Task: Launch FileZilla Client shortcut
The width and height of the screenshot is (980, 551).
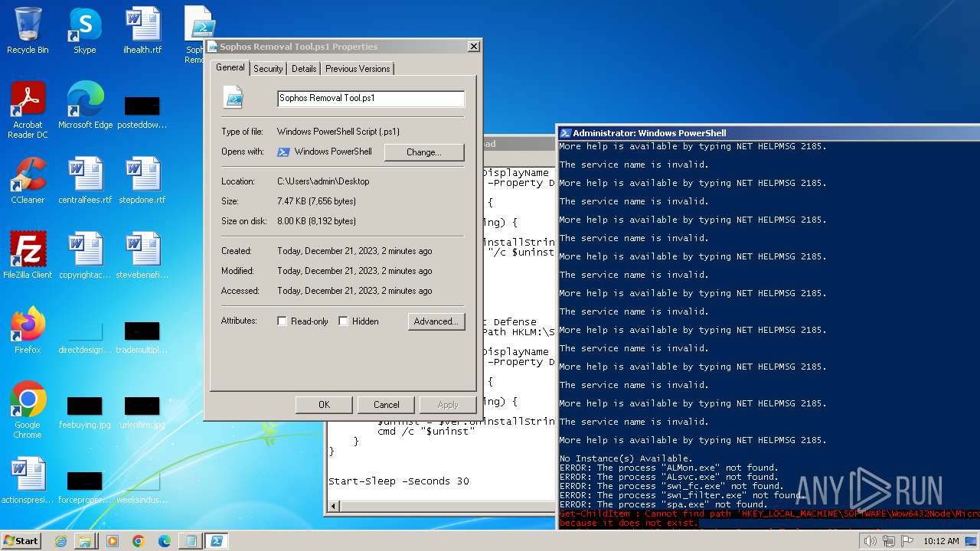Action: pos(28,256)
